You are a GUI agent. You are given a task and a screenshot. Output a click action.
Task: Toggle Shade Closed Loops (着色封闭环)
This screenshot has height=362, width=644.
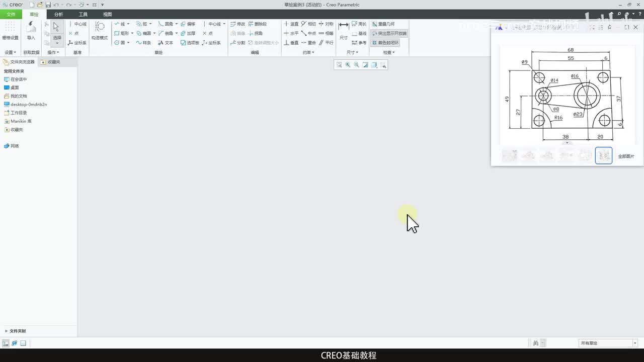coord(385,43)
